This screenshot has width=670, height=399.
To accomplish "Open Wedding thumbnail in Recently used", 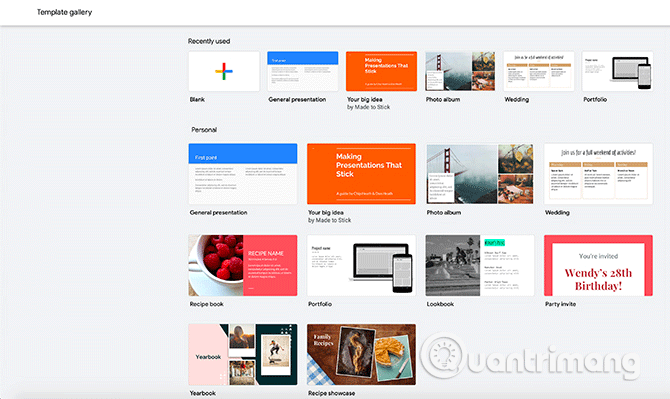I will pos(539,71).
